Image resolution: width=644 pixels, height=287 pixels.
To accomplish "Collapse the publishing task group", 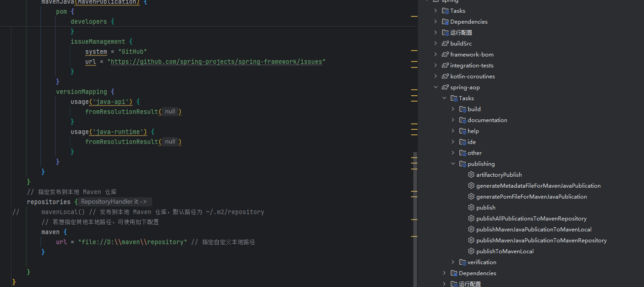I will click(x=453, y=164).
